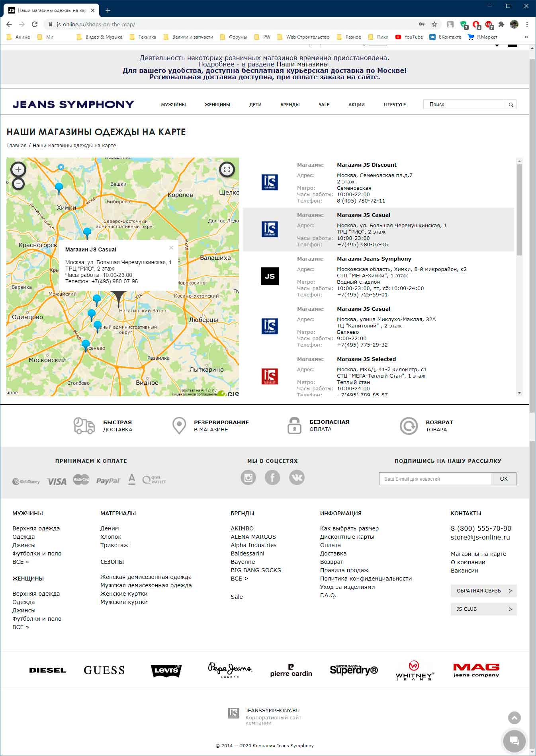Click the Superdry brand logo
The width and height of the screenshot is (536, 756).
[354, 670]
